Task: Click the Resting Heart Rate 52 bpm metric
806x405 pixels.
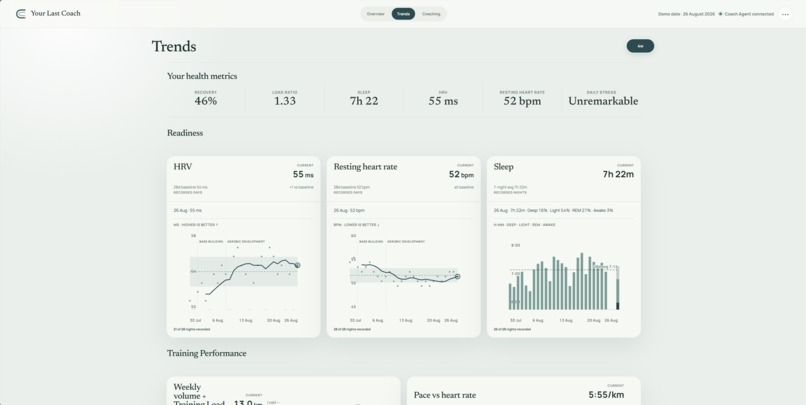Action: click(x=522, y=98)
